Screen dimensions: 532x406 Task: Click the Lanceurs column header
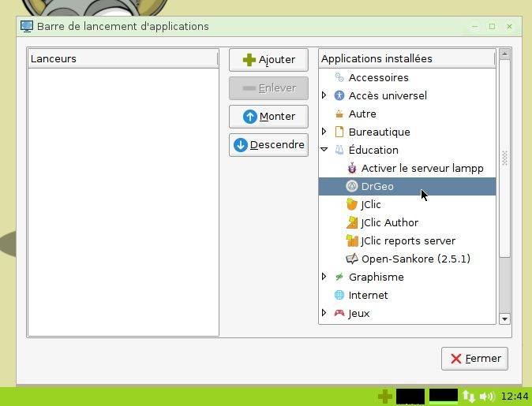[123, 58]
